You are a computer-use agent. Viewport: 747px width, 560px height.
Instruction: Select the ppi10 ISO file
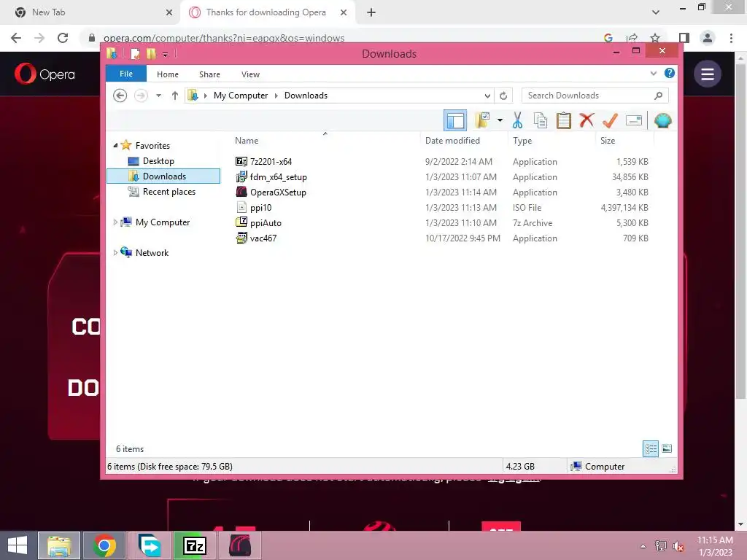[x=260, y=208]
